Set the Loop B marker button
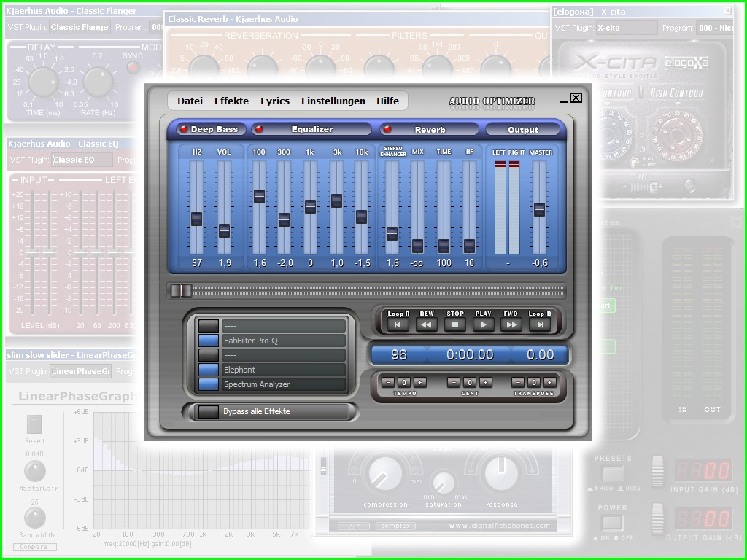Screen dimensions: 747x560 539,325
